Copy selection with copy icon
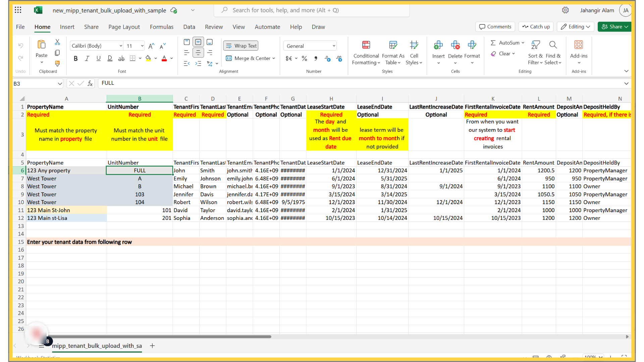644x362 pixels. tap(57, 53)
